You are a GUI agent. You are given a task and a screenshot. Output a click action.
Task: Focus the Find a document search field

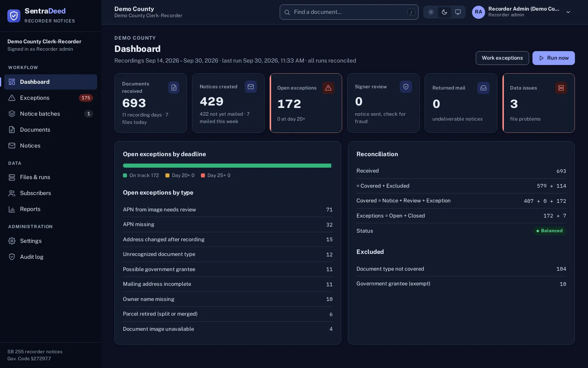tap(349, 12)
